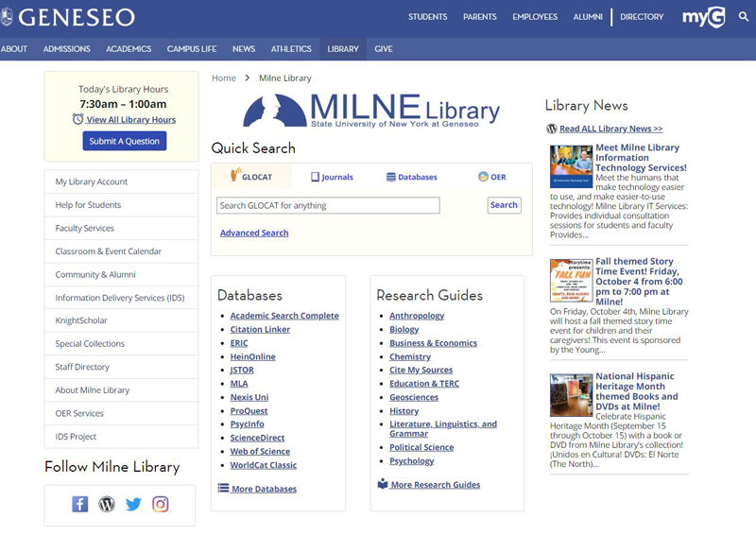Open Information Delivery Services (IDS) item
The height and width of the screenshot is (536, 756).
click(x=122, y=298)
